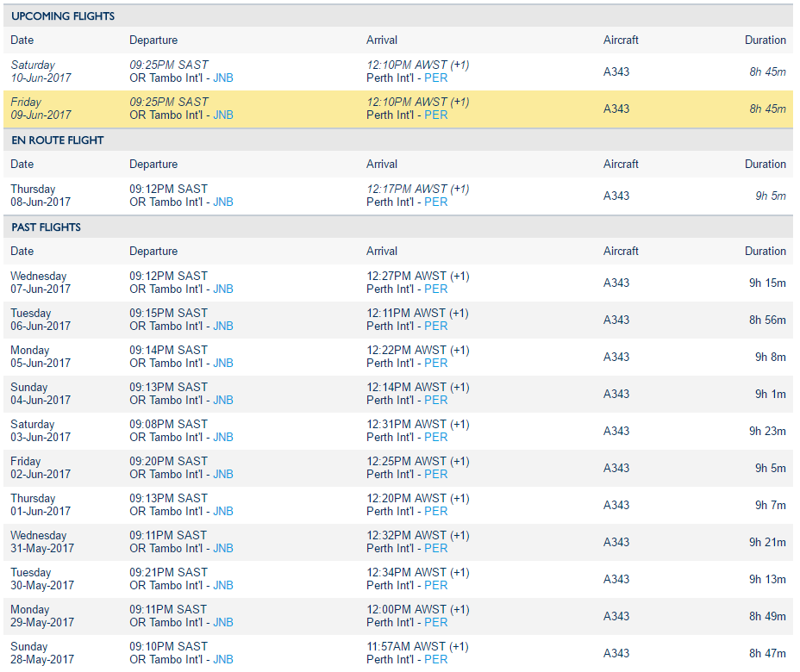Click the Friday 09-Jun-2017 date cell
Screen dimensions: 800x672
[x=41, y=109]
